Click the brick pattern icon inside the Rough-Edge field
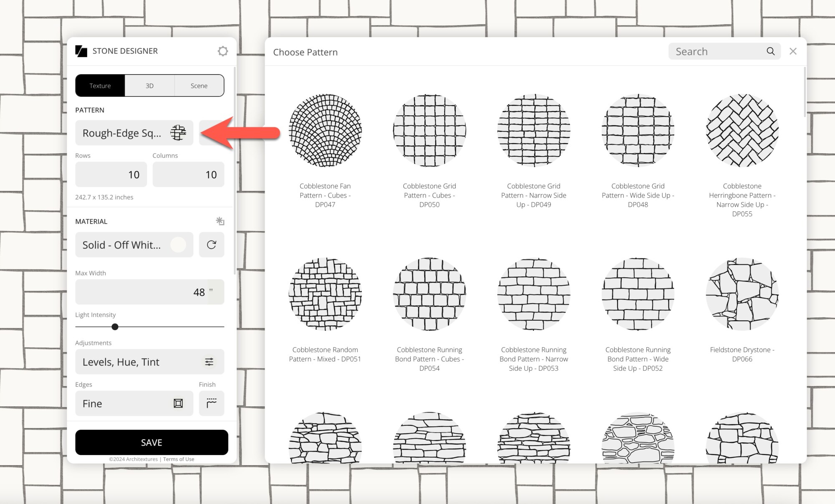835x504 pixels. (x=178, y=133)
